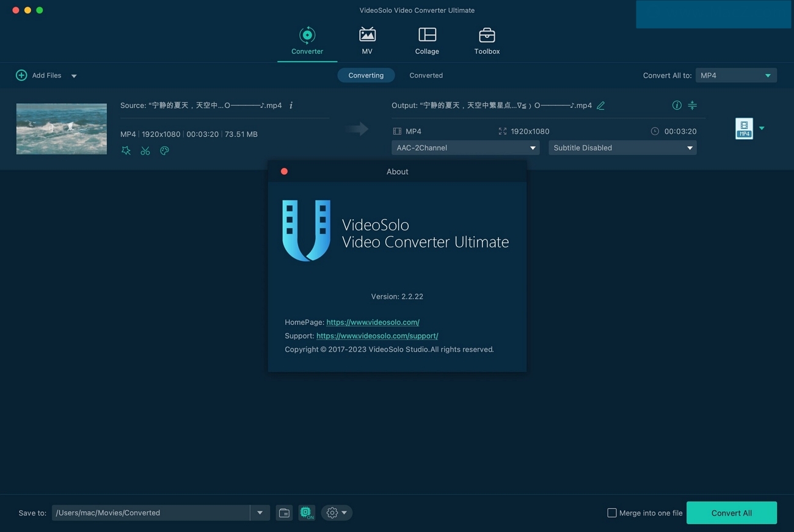Click the source info icon
Viewport: 794px width, 532px height.
pyautogui.click(x=291, y=105)
